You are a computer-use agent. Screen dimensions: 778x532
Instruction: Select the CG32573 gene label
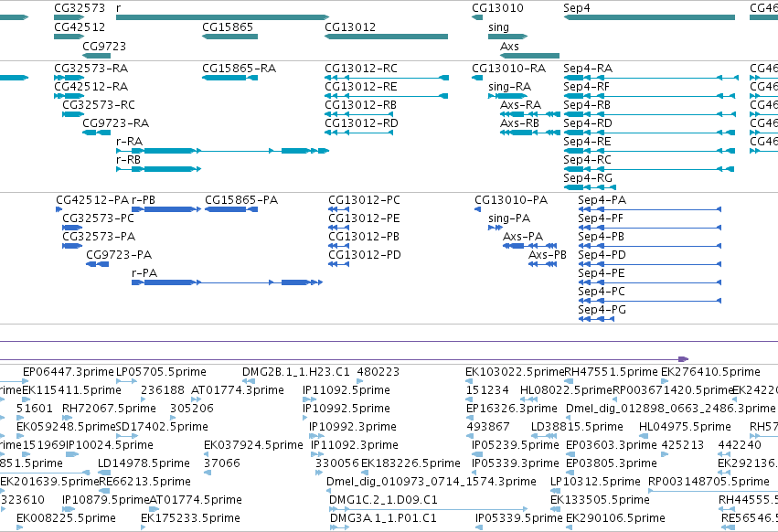click(x=80, y=8)
